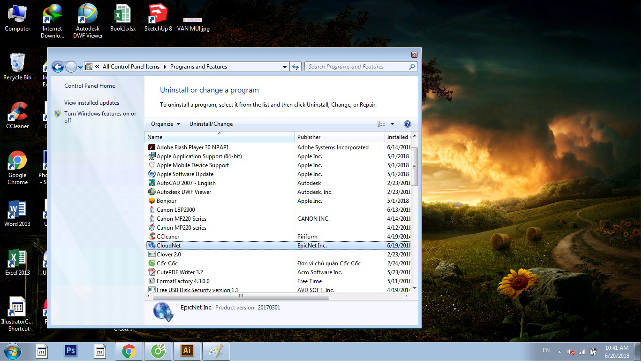Select the Recycle Bin on the desktop
The height and width of the screenshot is (363, 644).
click(x=17, y=66)
